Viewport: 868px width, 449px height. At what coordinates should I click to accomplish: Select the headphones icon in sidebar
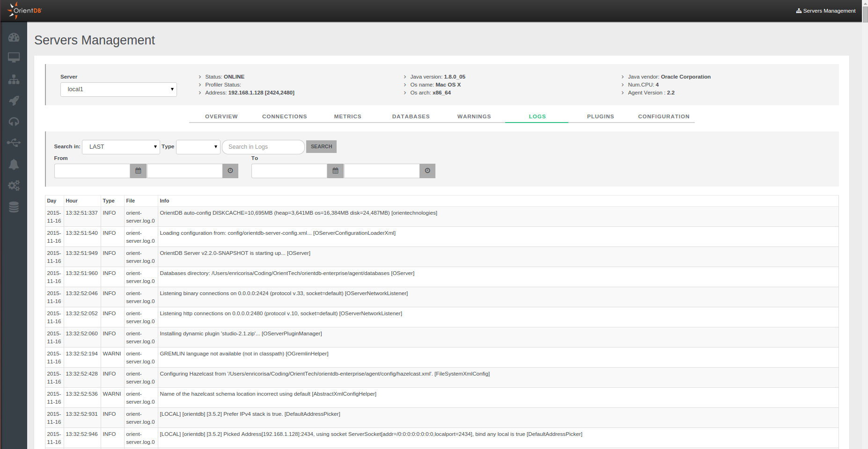[x=14, y=122]
